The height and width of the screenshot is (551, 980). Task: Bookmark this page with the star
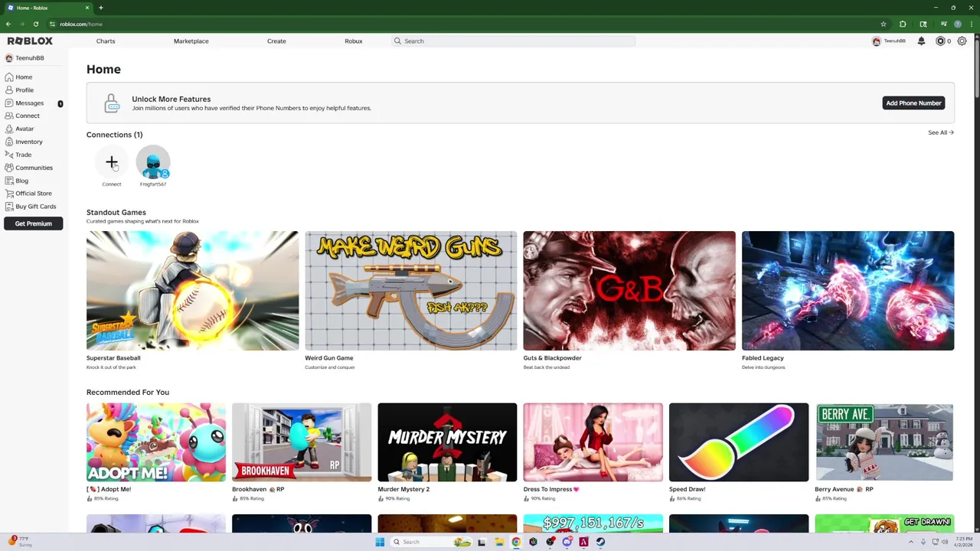pos(884,24)
